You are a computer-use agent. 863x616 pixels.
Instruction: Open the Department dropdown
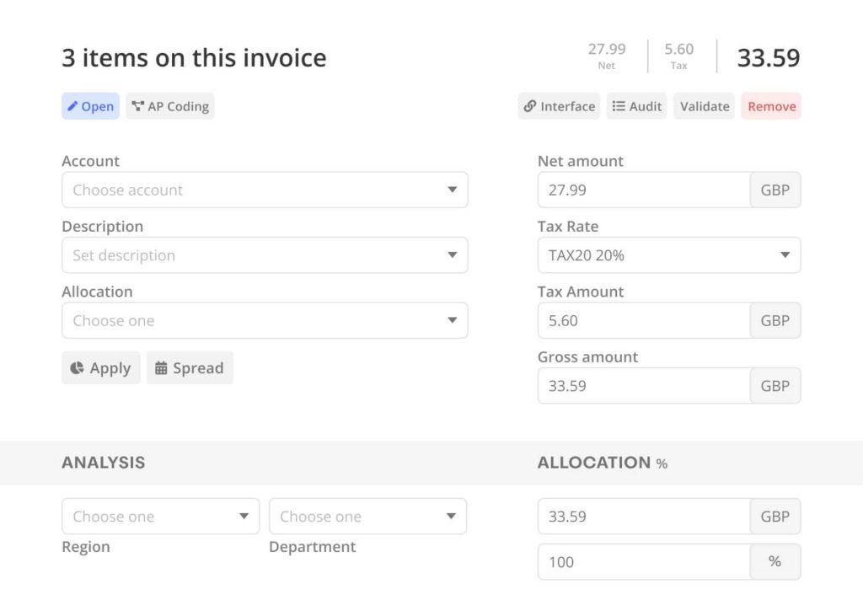tap(367, 516)
